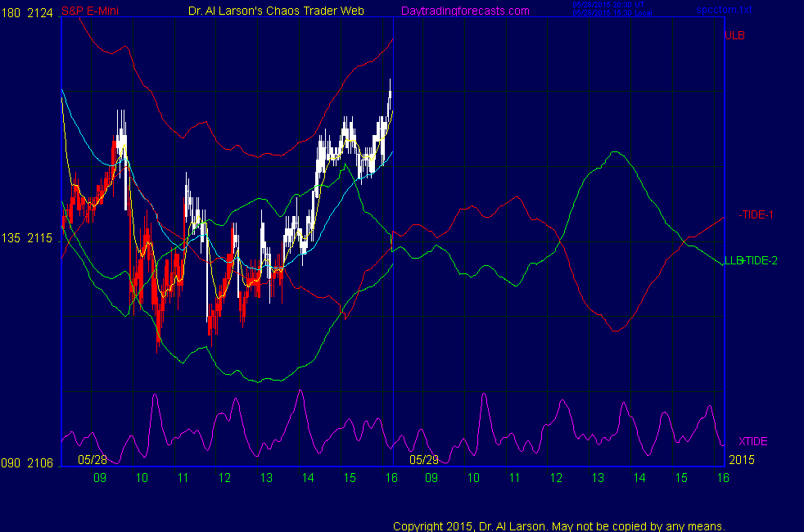The height and width of the screenshot is (532, 804).
Task: Click the 180 2124 price axis label
Action: point(27,13)
